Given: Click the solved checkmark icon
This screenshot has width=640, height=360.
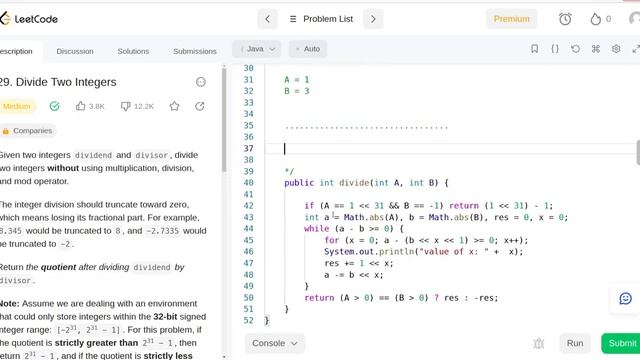Looking at the screenshot, I should 54,106.
